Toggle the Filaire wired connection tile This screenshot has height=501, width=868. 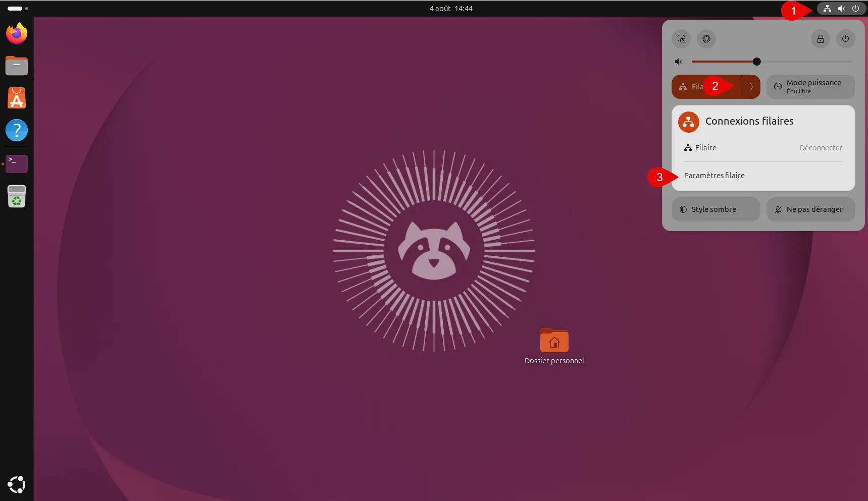click(706, 87)
